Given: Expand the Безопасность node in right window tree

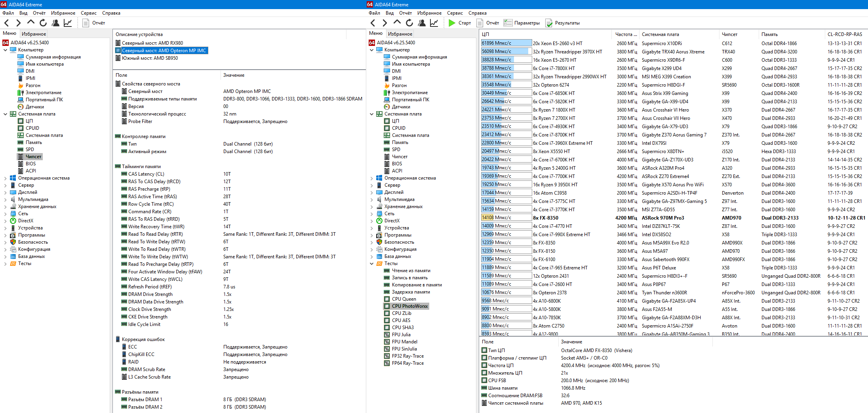Looking at the screenshot, I should 371,242.
